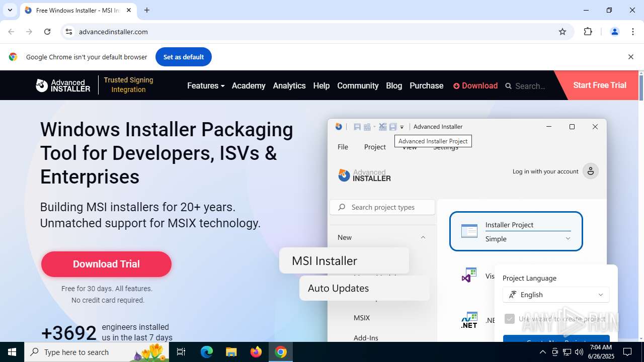Viewport: 644px width, 362px height.
Task: Open a new browser tab
Action: coord(147,10)
